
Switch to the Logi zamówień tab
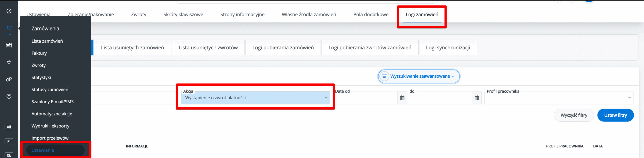(422, 15)
